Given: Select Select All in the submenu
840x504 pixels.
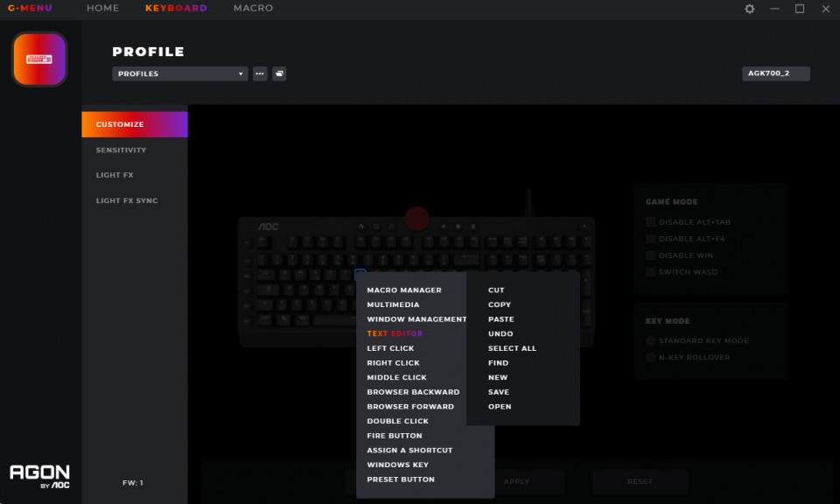Looking at the screenshot, I should coord(512,348).
